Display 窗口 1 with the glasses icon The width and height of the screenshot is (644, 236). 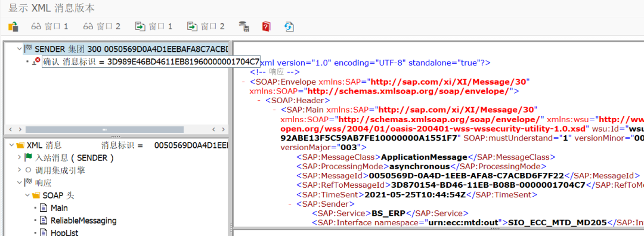tap(49, 27)
